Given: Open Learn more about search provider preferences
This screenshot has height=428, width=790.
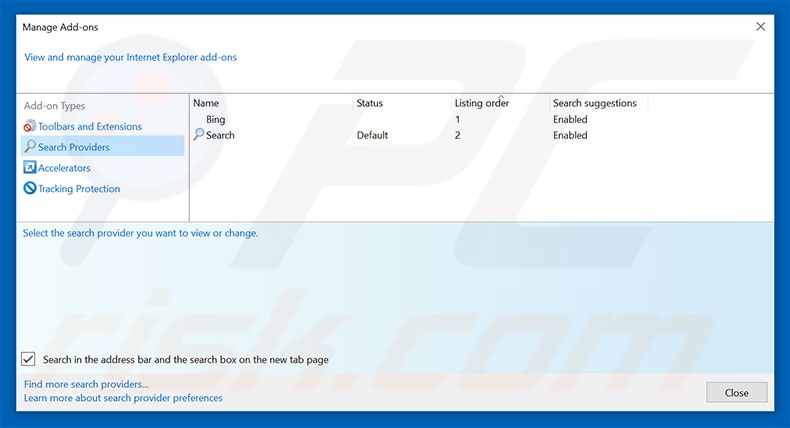Looking at the screenshot, I should (123, 398).
